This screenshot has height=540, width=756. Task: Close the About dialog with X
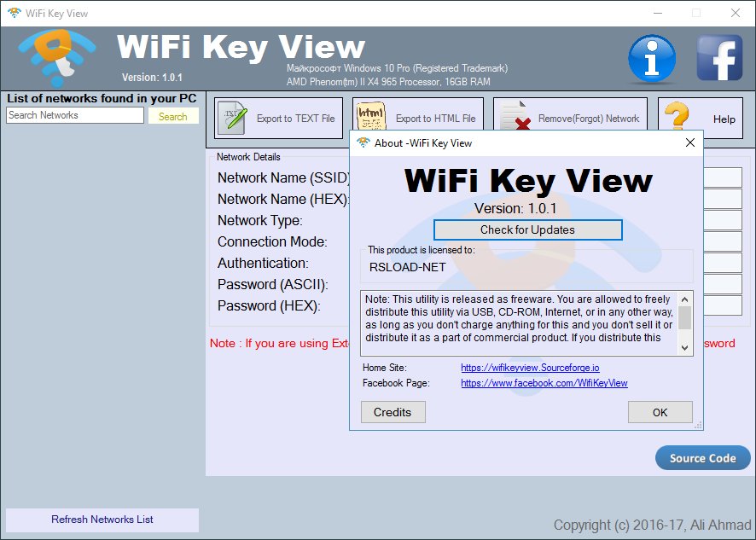tap(690, 142)
